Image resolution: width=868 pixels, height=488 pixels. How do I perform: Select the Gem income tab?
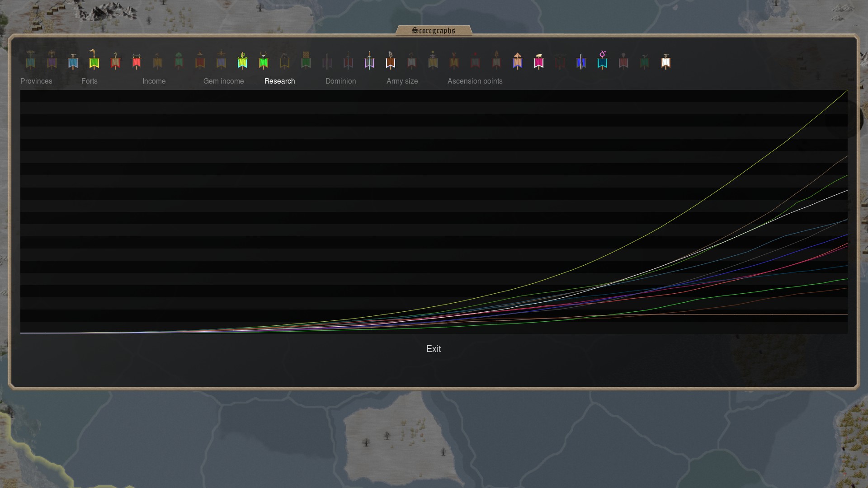(x=224, y=81)
